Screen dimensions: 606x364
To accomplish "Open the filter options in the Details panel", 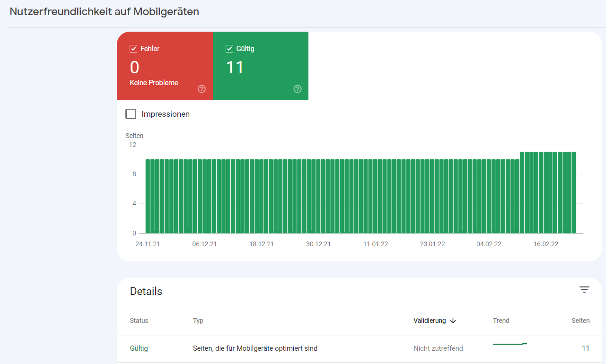I will click(x=584, y=289).
